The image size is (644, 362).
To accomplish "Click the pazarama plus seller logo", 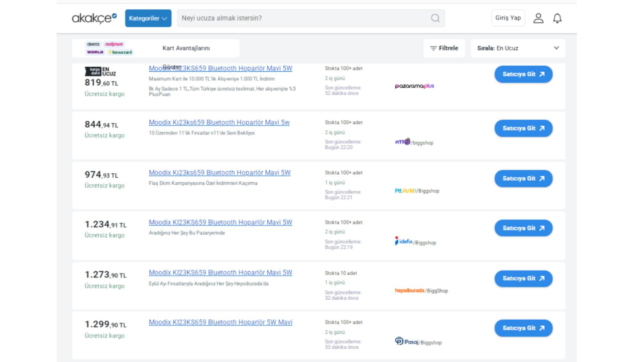I will click(x=414, y=86).
